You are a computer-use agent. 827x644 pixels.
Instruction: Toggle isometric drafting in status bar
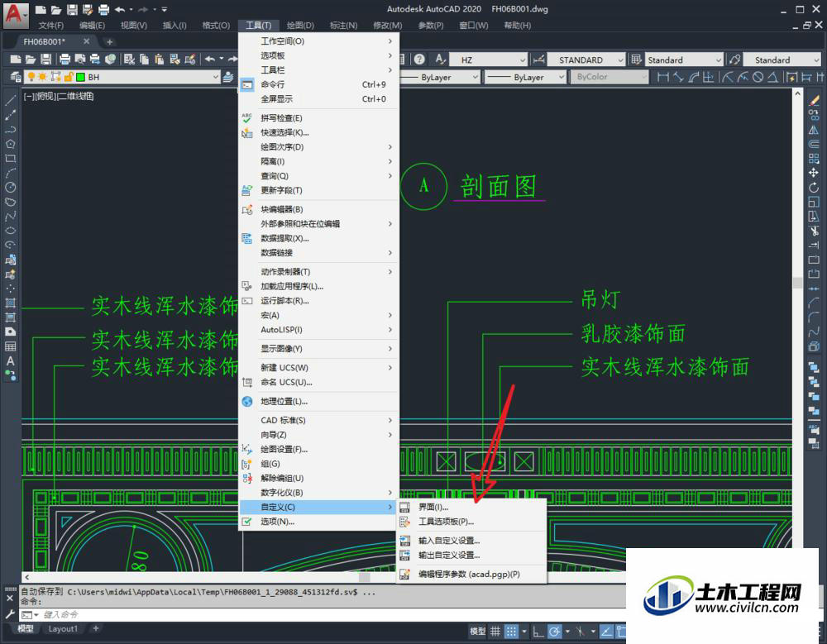pos(581,632)
